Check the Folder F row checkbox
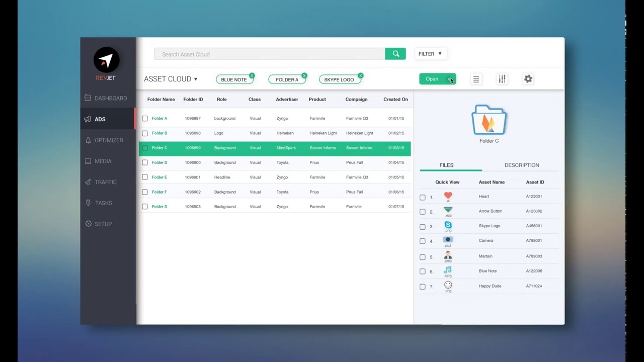The height and width of the screenshot is (362, 644). 145,192
